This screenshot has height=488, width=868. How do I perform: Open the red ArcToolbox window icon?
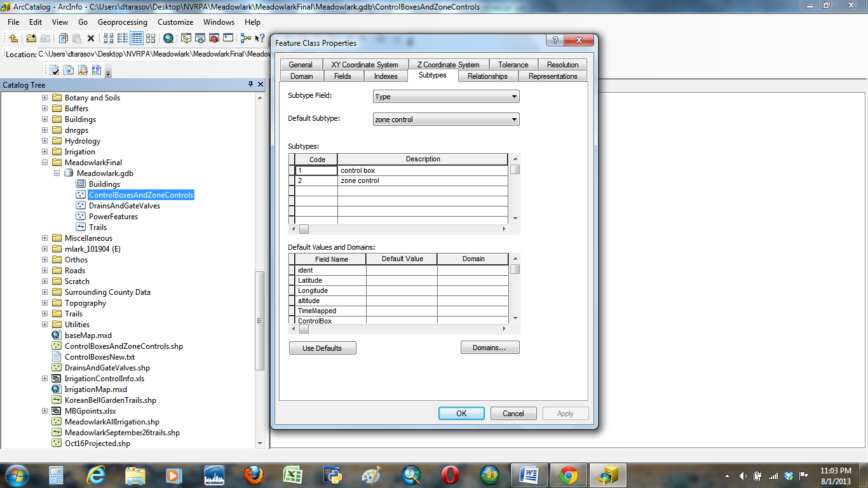click(x=214, y=38)
